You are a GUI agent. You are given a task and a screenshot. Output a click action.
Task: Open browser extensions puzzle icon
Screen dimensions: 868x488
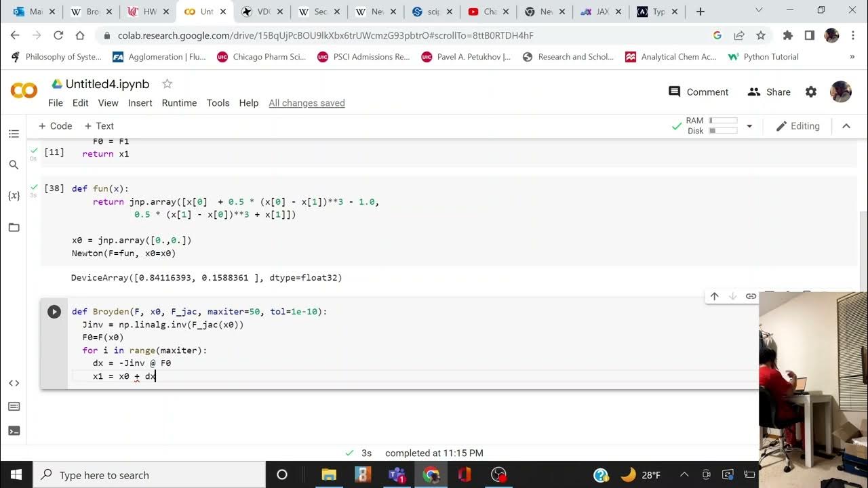[x=787, y=35]
